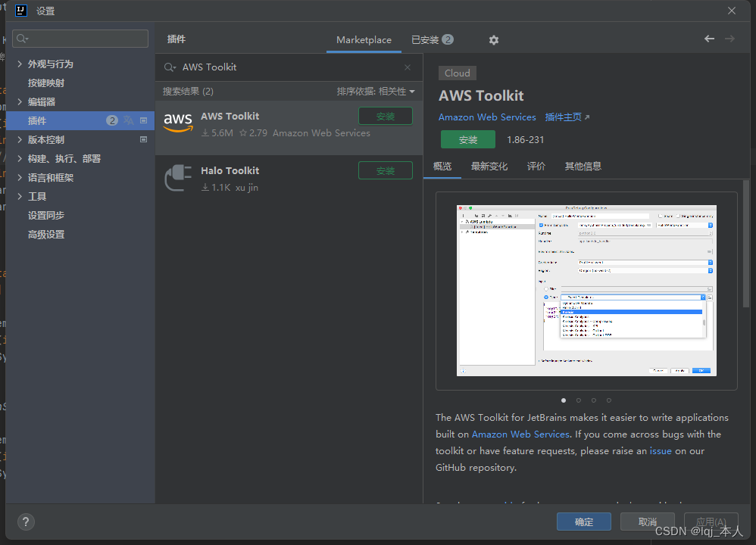Expand the 版本控制 settings group
The width and height of the screenshot is (756, 545).
[20, 140]
